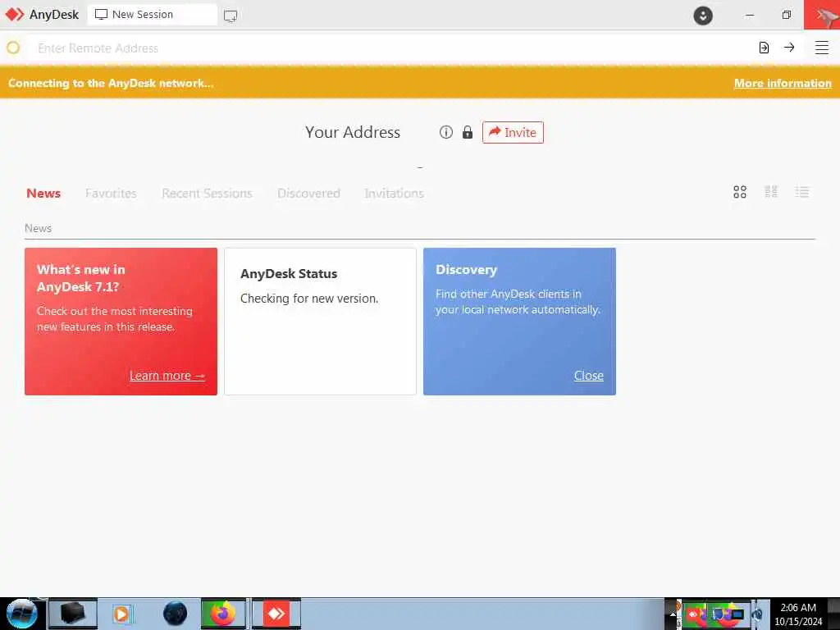Switch to the Invitations tab
The height and width of the screenshot is (630, 840).
(x=395, y=193)
